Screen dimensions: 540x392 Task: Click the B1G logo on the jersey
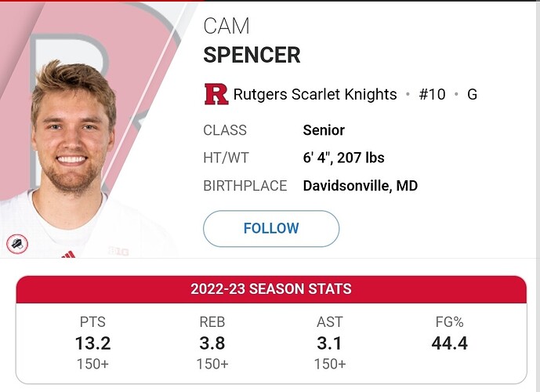[x=118, y=251]
